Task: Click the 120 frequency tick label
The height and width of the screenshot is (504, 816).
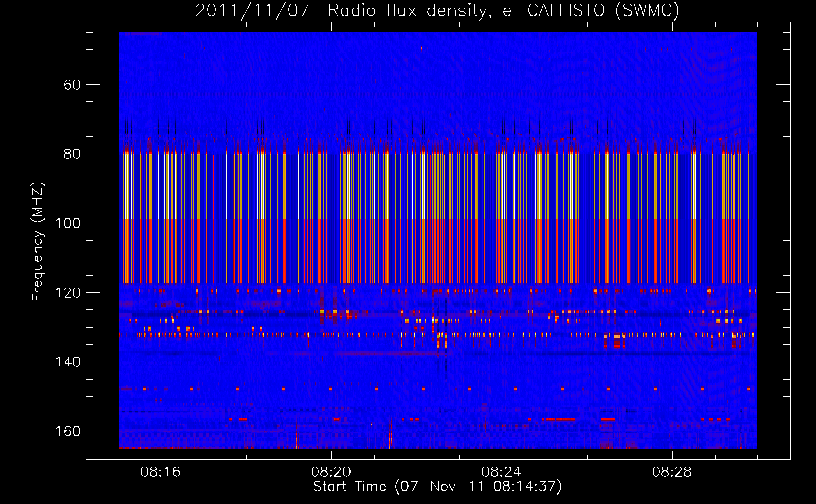Action: (68, 293)
